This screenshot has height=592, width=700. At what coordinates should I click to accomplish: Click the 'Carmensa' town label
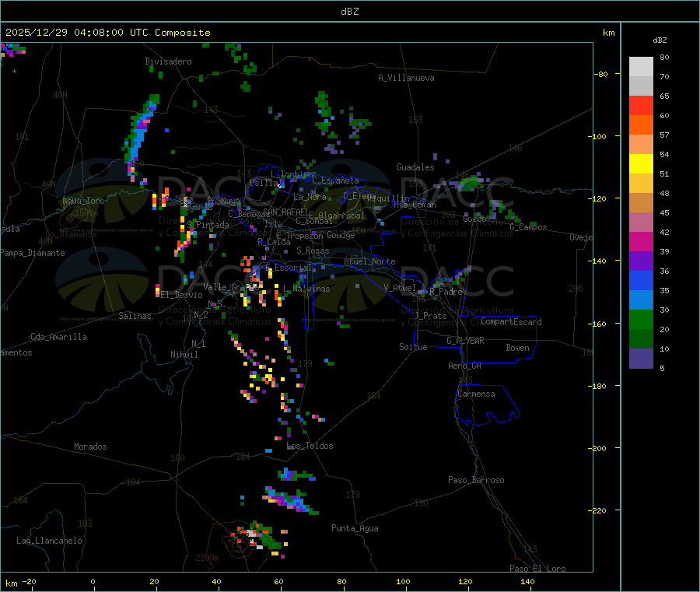pos(476,394)
